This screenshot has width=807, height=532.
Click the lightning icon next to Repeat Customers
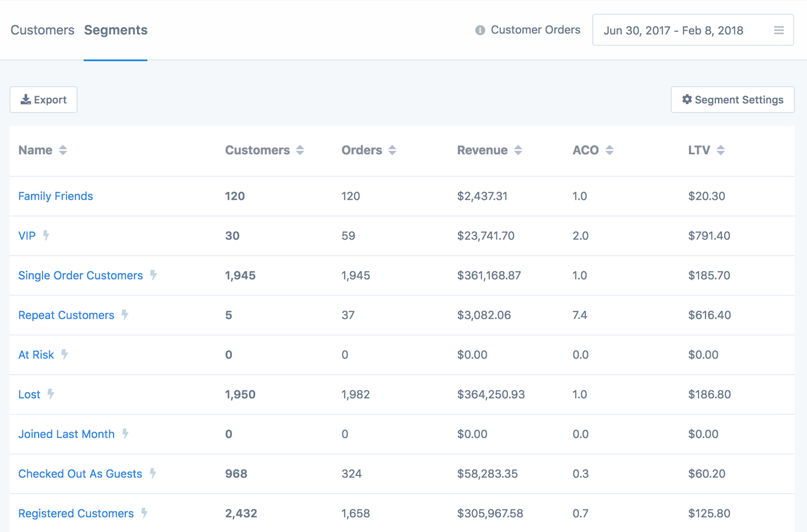125,315
